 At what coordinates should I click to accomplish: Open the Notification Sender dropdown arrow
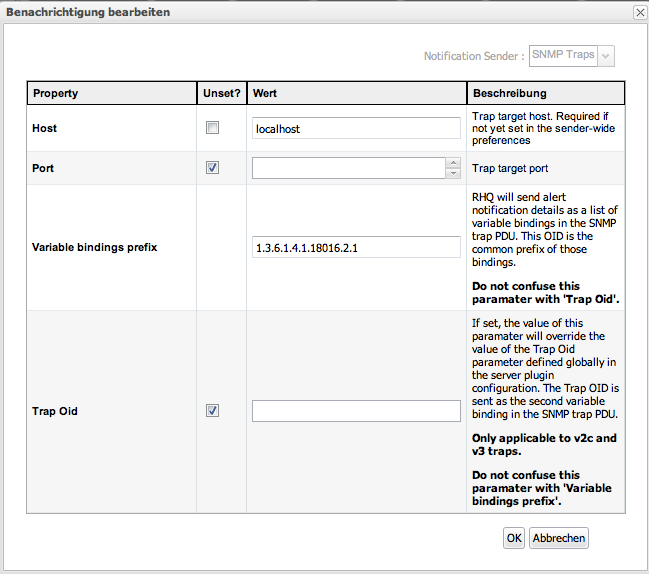pos(606,56)
